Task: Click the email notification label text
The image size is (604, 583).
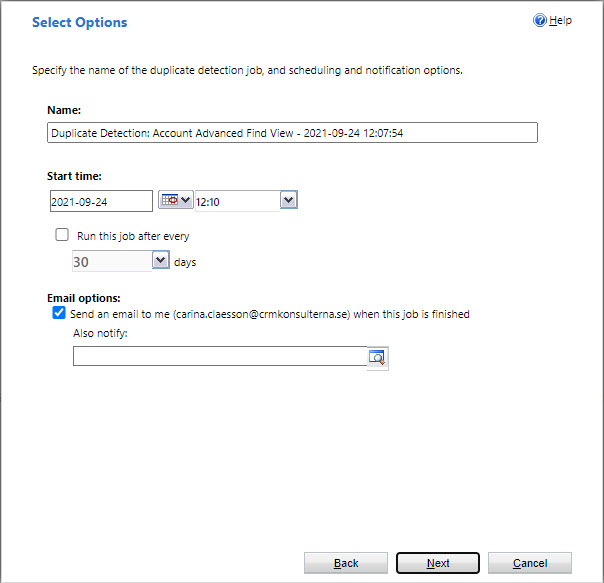Action: pos(270,314)
